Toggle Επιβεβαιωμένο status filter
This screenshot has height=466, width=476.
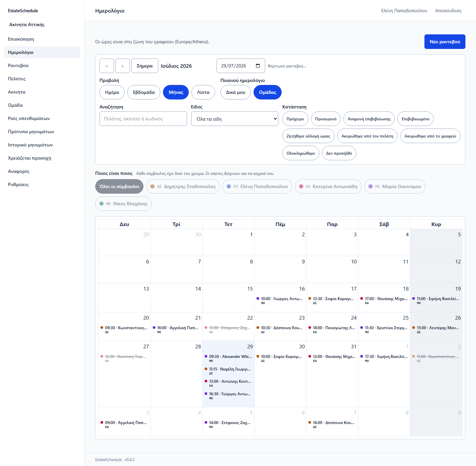pos(416,119)
